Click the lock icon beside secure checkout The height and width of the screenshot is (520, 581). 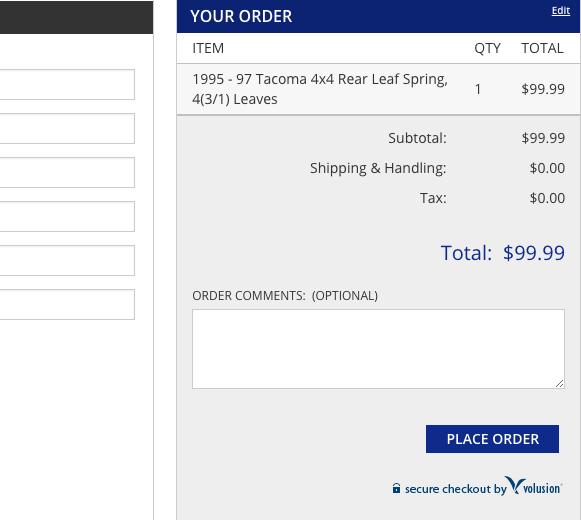pyautogui.click(x=396, y=488)
